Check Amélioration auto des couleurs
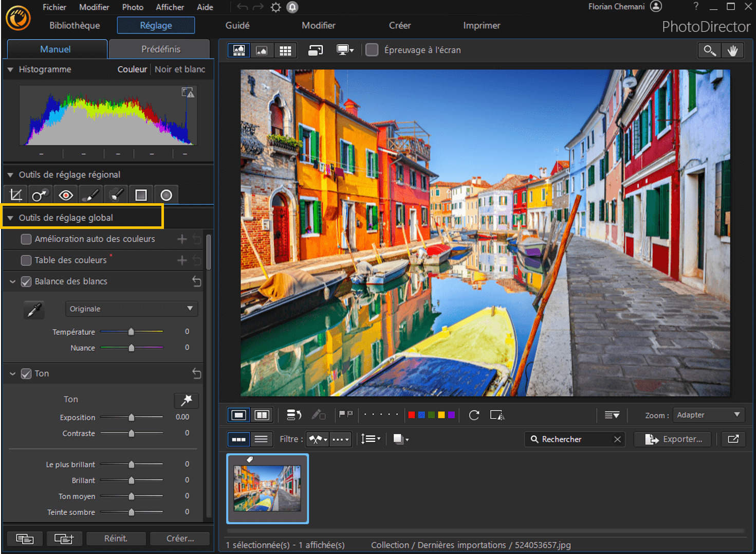Image resolution: width=756 pixels, height=554 pixels. [x=26, y=239]
